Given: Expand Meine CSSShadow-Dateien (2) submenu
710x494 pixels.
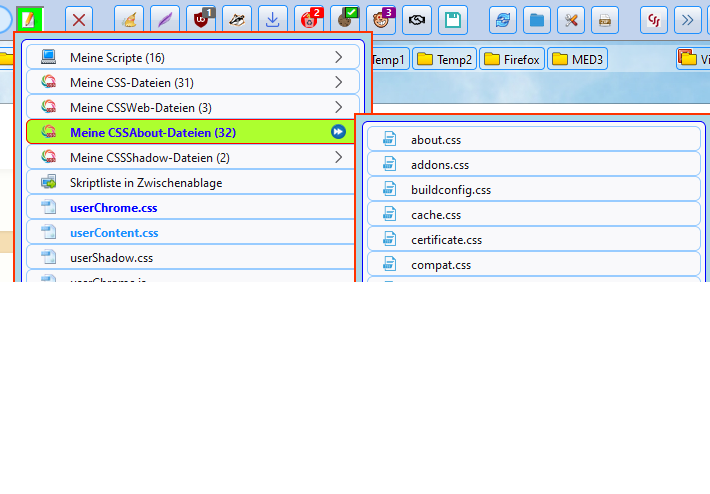Looking at the screenshot, I should [192, 157].
